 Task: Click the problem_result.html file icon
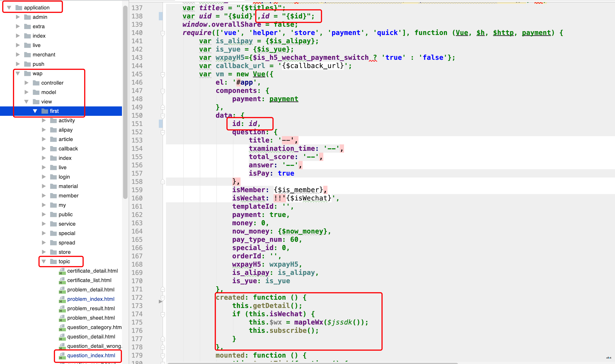[62, 309]
